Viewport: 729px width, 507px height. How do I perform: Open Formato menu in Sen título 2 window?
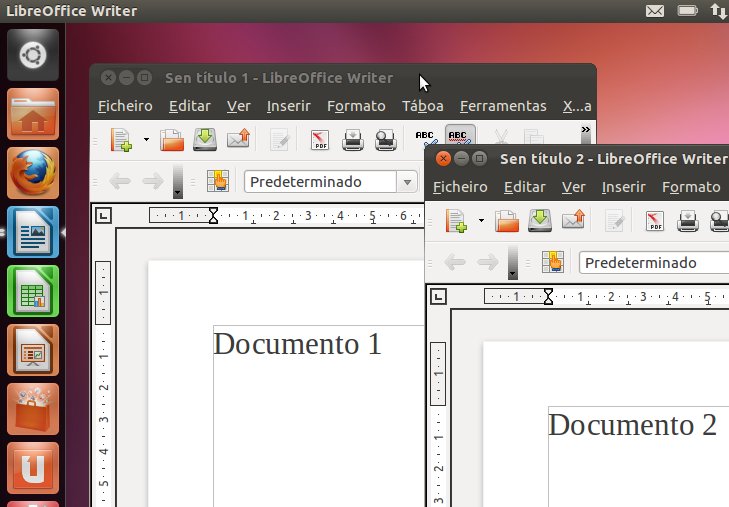point(691,188)
